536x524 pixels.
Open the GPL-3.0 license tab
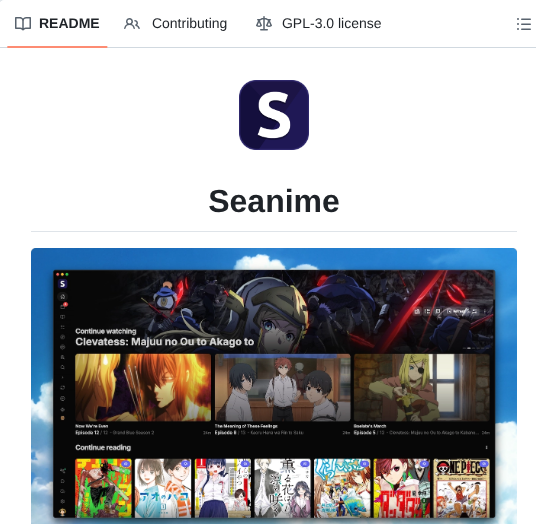(318, 24)
